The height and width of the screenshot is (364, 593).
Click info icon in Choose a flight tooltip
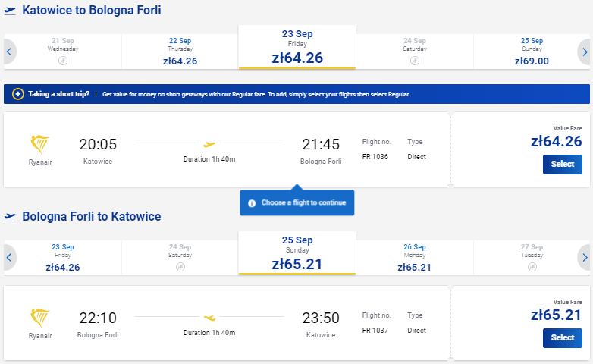[252, 203]
